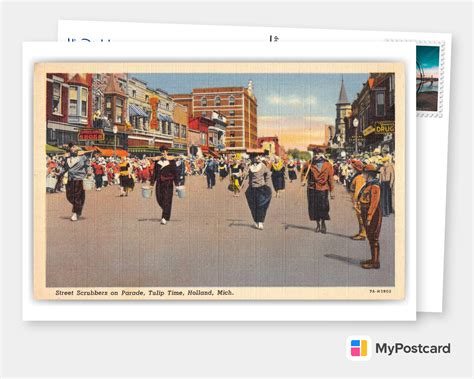Click the postage stamp on back card

(430, 79)
